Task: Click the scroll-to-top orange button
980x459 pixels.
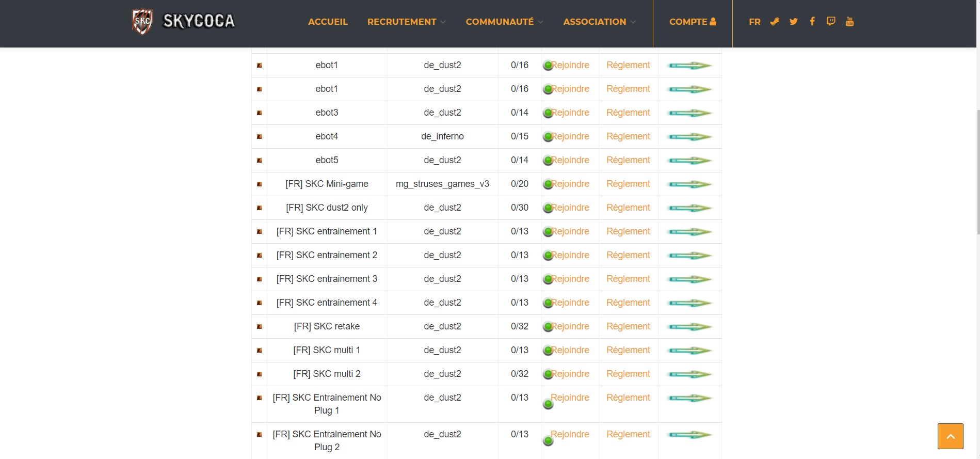Action: tap(950, 436)
